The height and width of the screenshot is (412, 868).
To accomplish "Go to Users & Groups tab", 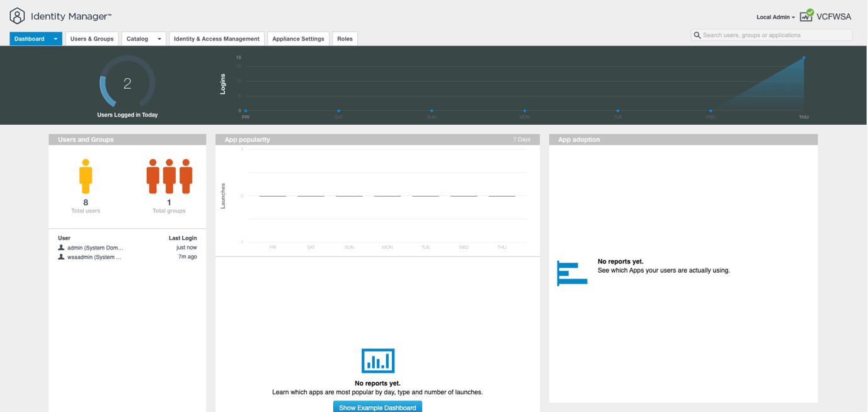I will click(92, 39).
